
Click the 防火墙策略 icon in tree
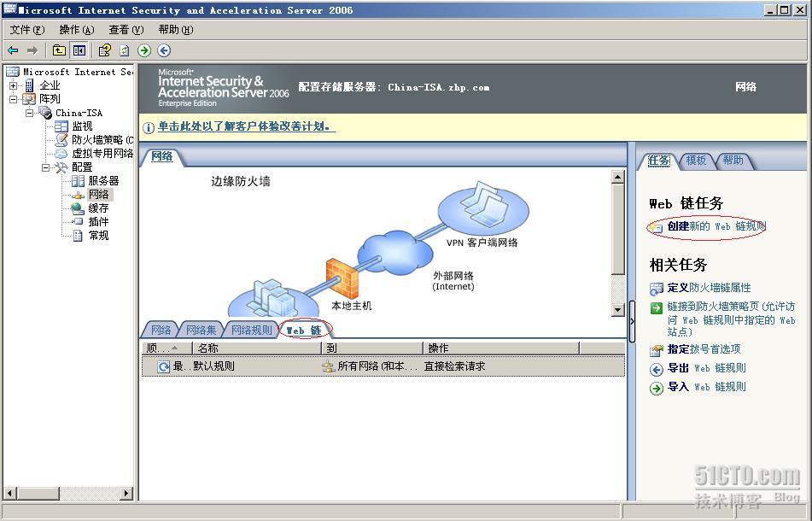pyautogui.click(x=61, y=140)
